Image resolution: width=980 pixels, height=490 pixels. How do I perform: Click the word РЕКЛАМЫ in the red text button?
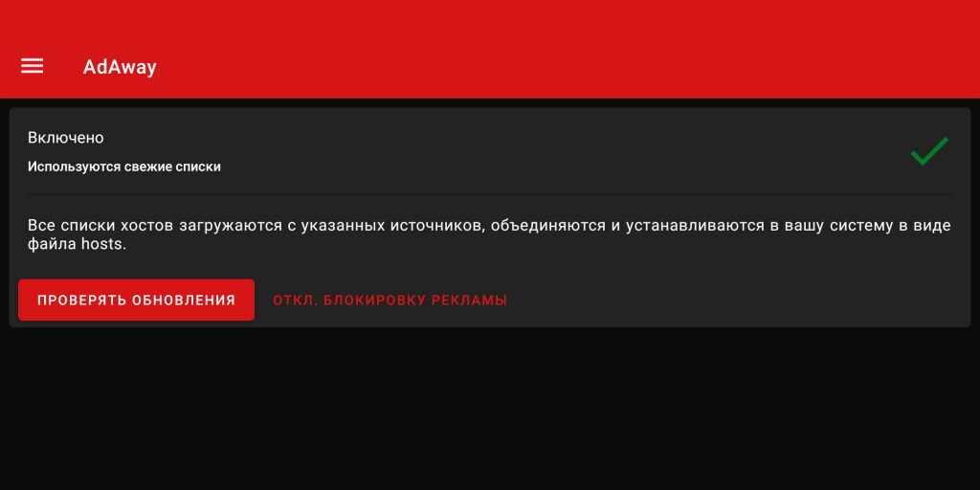click(x=473, y=300)
